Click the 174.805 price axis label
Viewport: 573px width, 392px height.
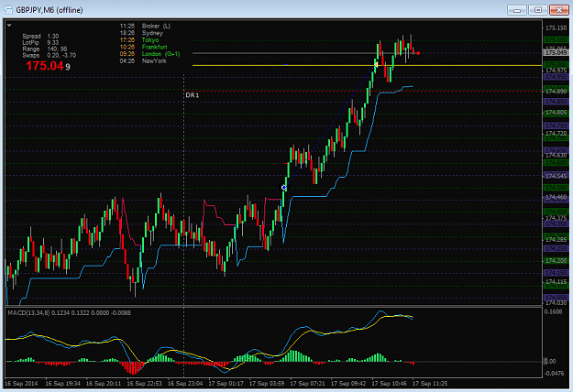[556, 113]
